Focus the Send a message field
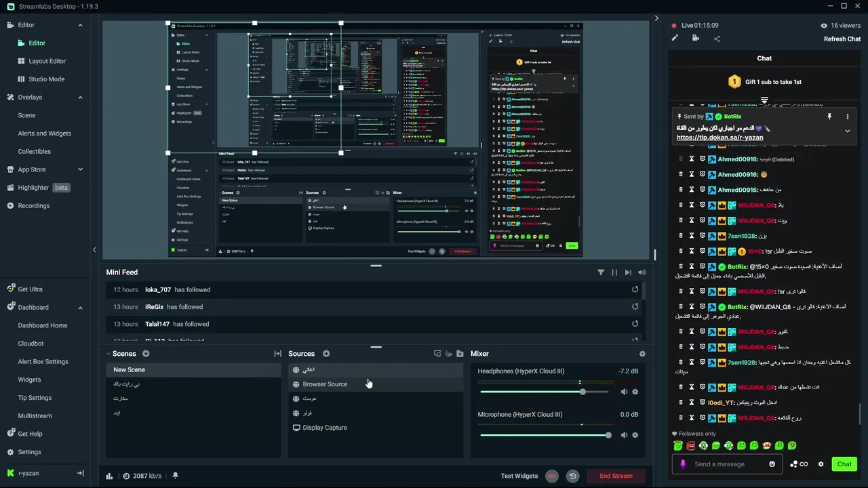 (728, 464)
